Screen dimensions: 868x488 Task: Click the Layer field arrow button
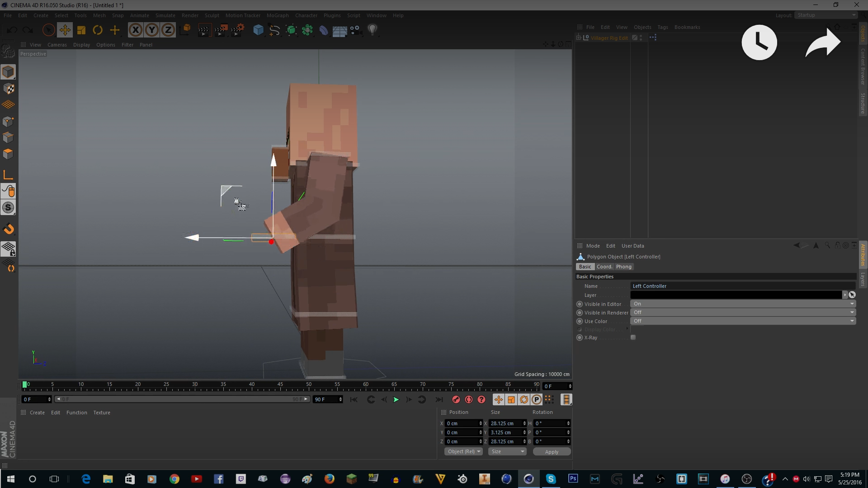point(844,295)
